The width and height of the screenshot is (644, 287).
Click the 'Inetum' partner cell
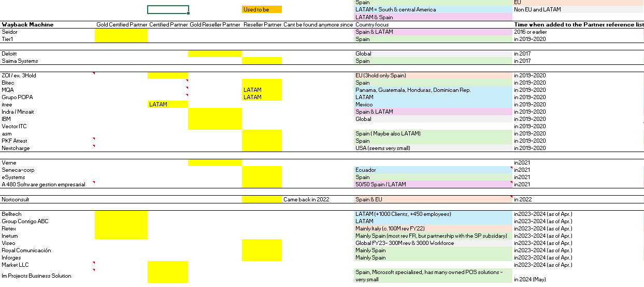tap(48, 236)
